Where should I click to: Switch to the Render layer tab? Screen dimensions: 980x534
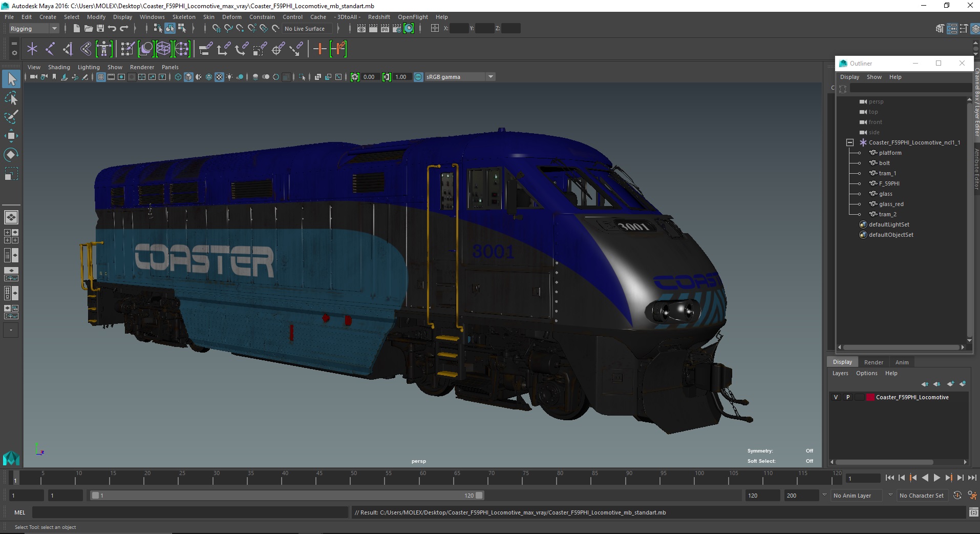[x=874, y=362]
